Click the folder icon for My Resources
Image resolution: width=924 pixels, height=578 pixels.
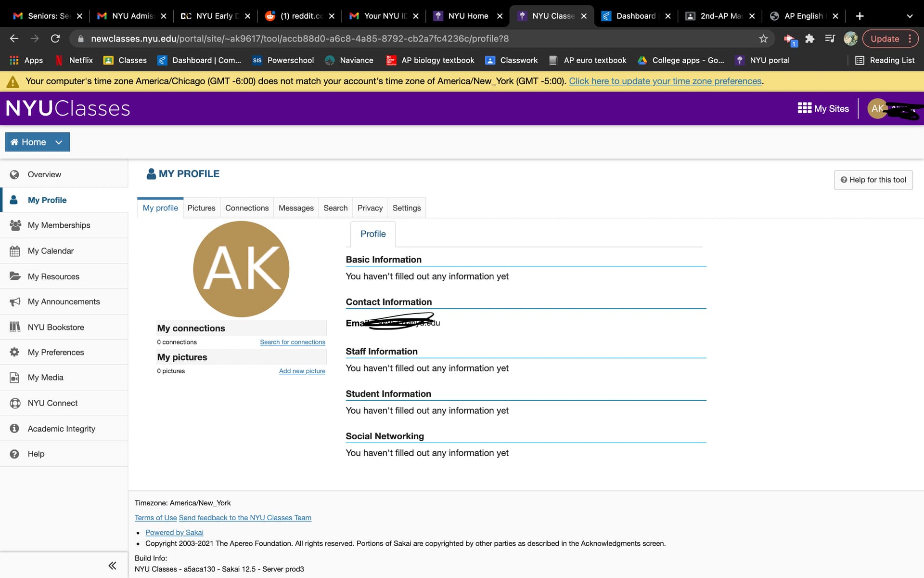(15, 276)
